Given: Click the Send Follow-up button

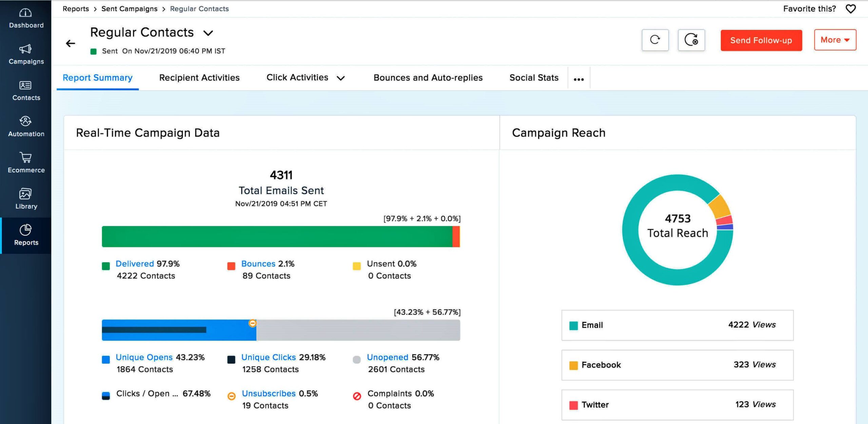Looking at the screenshot, I should click(x=761, y=40).
